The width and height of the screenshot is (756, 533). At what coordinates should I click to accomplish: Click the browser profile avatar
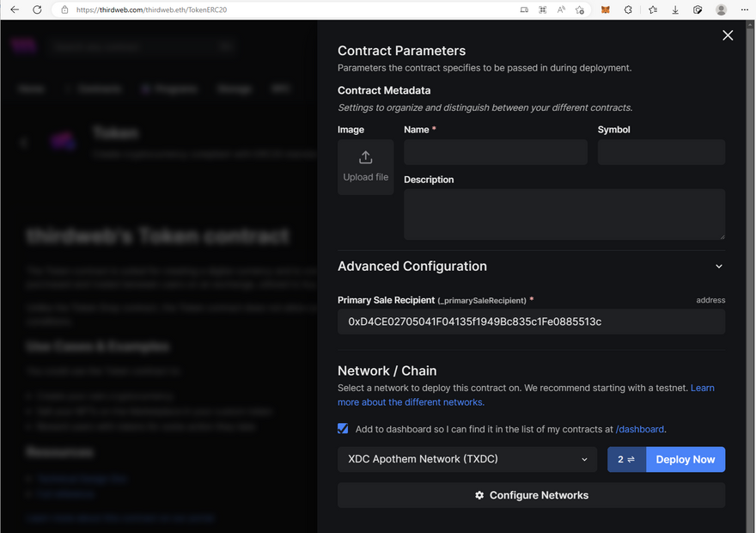[722, 9]
